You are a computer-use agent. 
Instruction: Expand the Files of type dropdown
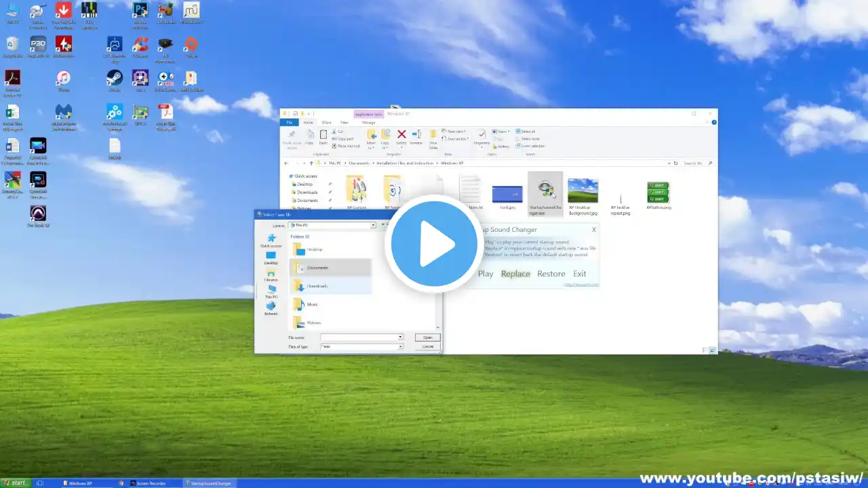click(x=400, y=346)
